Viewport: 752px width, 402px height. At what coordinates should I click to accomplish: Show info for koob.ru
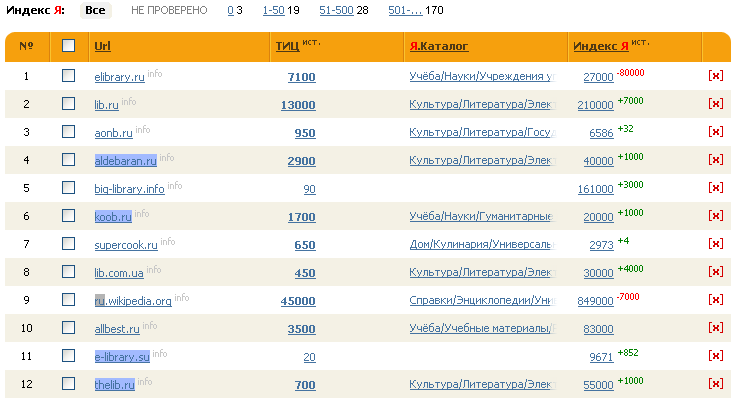point(141,213)
